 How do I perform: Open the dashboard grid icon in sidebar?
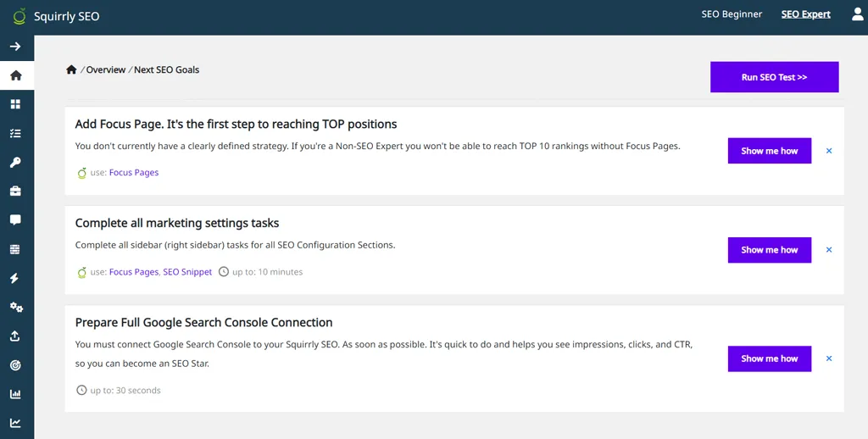[15, 104]
